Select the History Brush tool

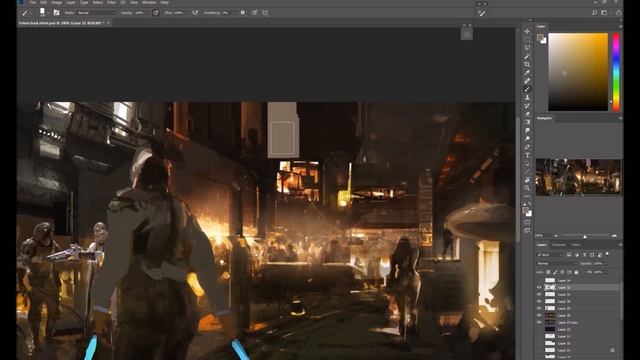click(527, 106)
